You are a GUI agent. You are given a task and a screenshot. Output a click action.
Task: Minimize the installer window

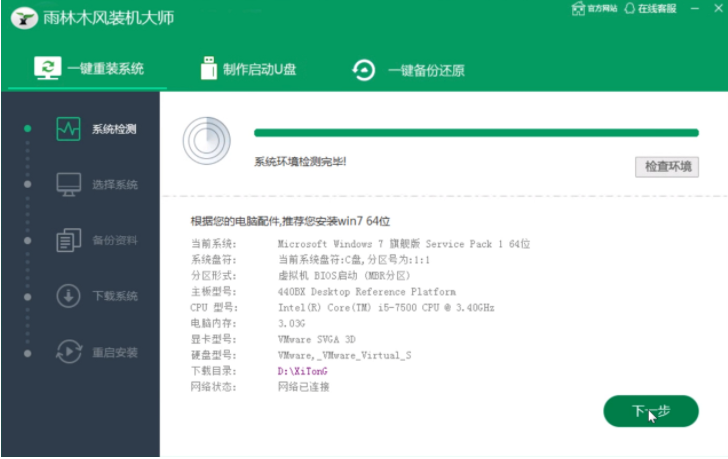(695, 8)
